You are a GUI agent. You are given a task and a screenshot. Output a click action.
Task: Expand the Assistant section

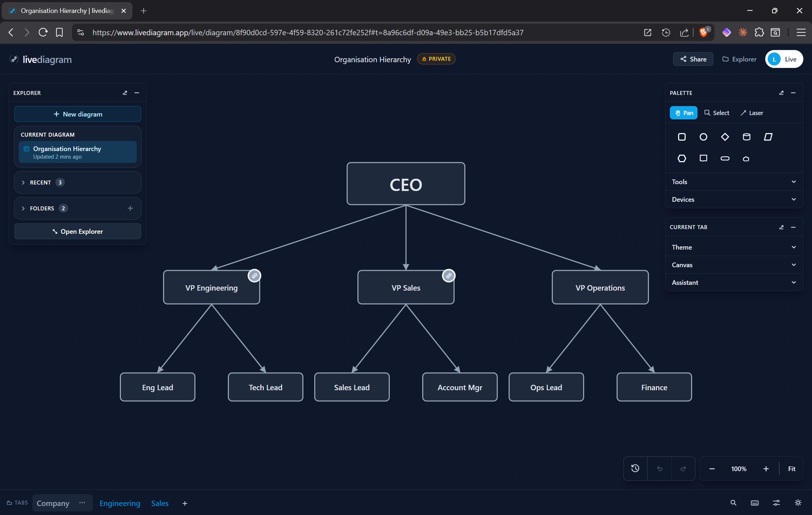(x=734, y=283)
